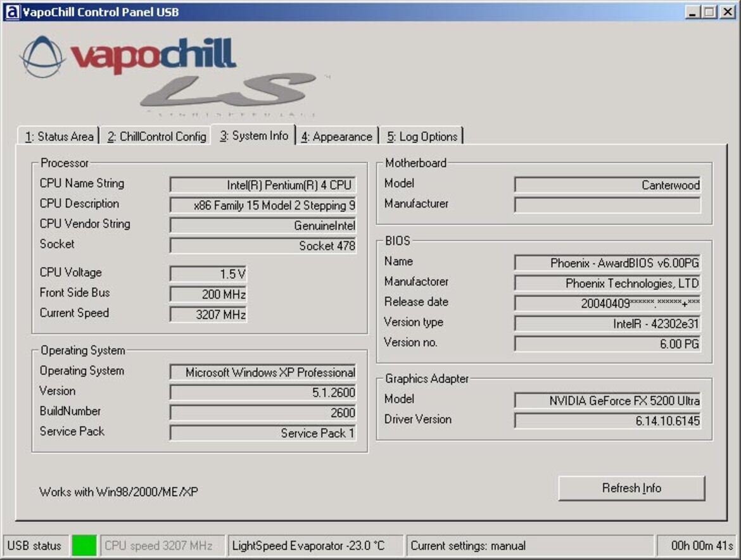741x560 pixels.
Task: Click the CPU Description field
Action: coord(263,205)
